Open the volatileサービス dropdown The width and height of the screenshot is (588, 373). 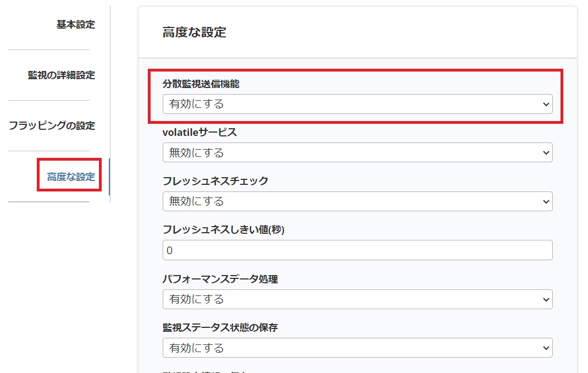pos(357,152)
